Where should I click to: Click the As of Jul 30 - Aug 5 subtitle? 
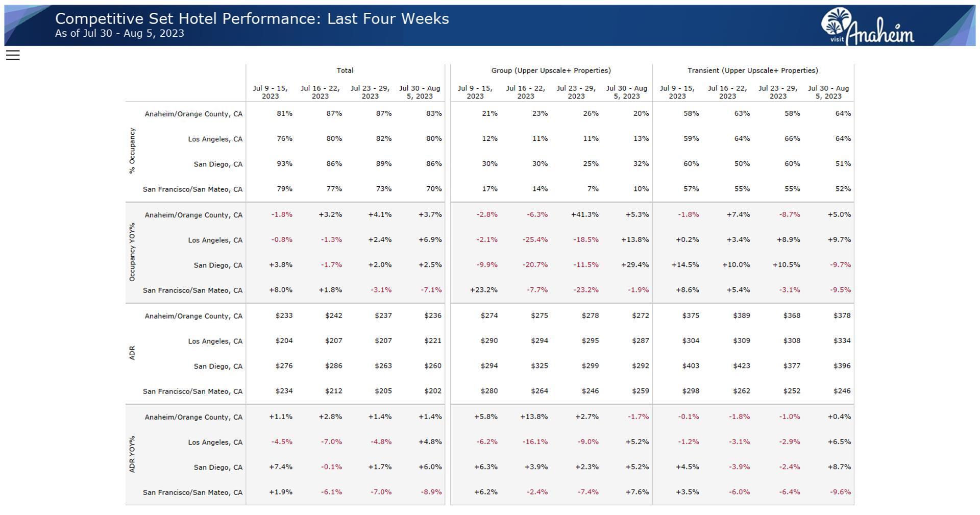click(x=119, y=34)
